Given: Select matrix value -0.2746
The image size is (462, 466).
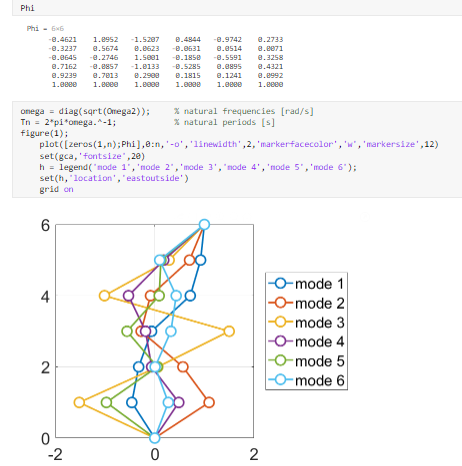Looking at the screenshot, I should click(104, 57).
